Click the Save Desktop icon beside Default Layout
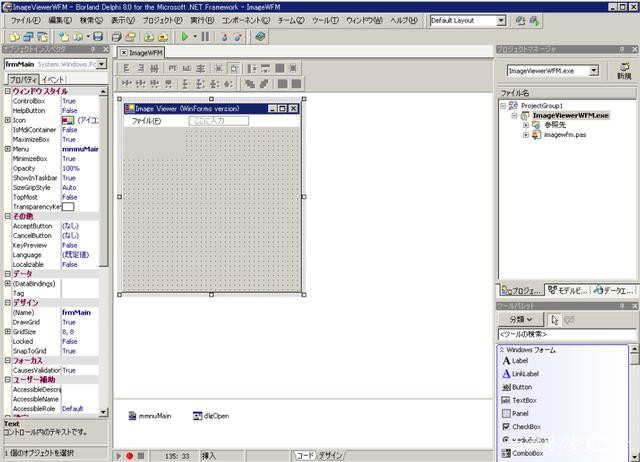640x462 pixels. 520,20
